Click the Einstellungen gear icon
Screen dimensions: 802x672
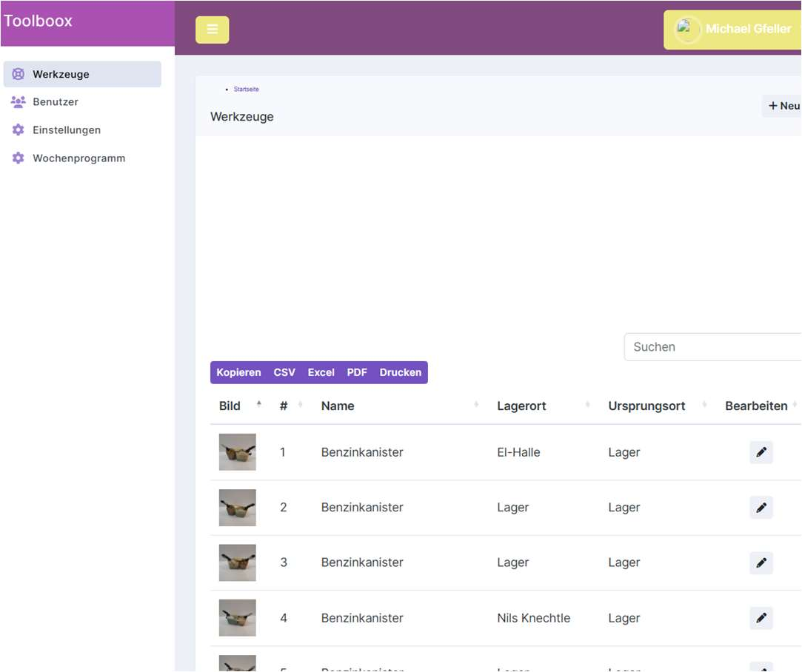click(19, 130)
